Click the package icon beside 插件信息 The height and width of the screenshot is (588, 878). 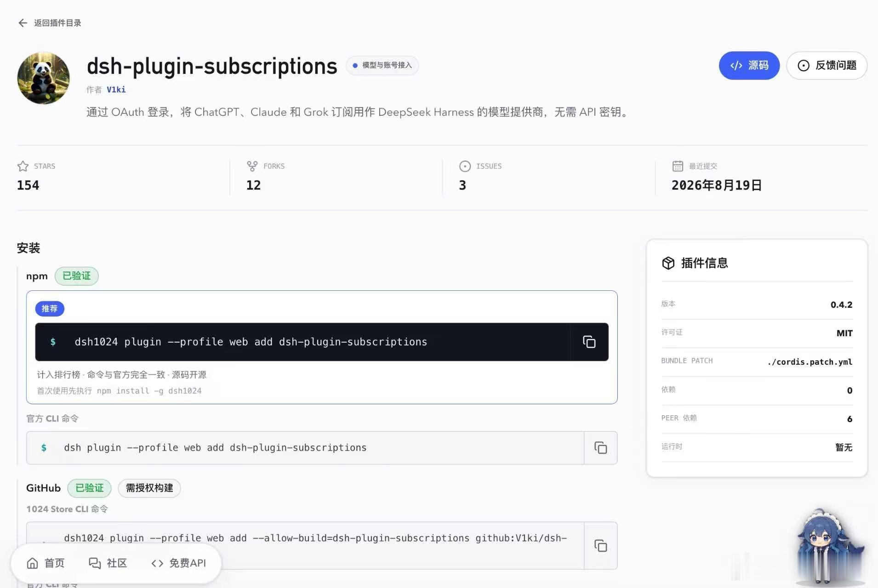[x=668, y=263]
